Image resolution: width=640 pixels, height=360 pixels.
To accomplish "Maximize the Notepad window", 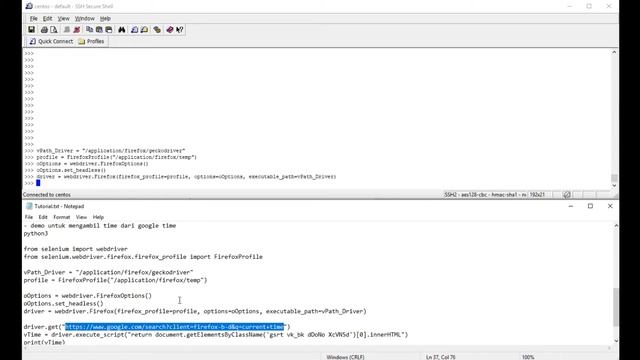I will point(590,206).
